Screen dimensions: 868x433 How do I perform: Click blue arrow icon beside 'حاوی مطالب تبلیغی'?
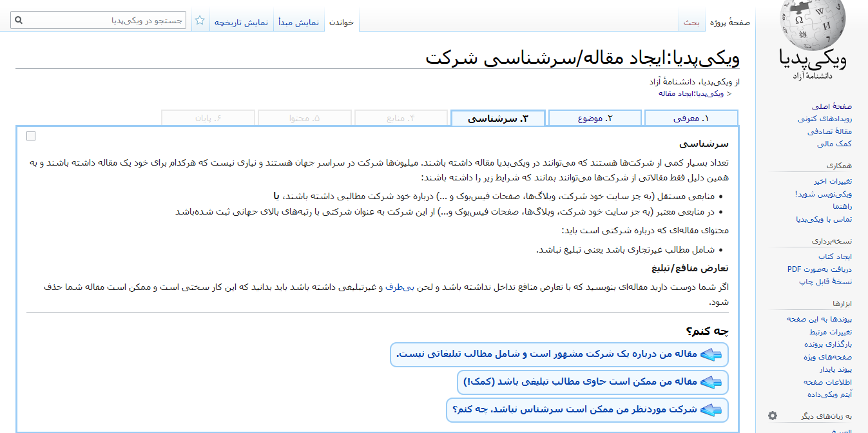point(711,382)
